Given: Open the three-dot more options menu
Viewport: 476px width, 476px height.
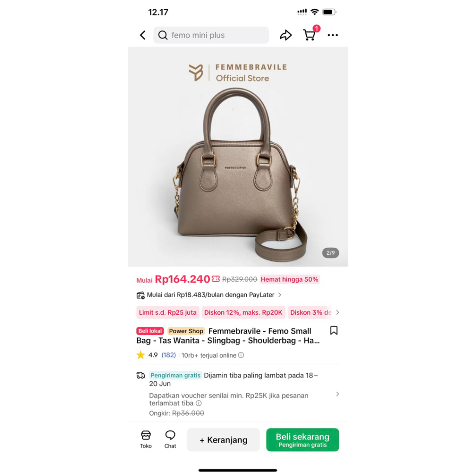Looking at the screenshot, I should coord(333,35).
